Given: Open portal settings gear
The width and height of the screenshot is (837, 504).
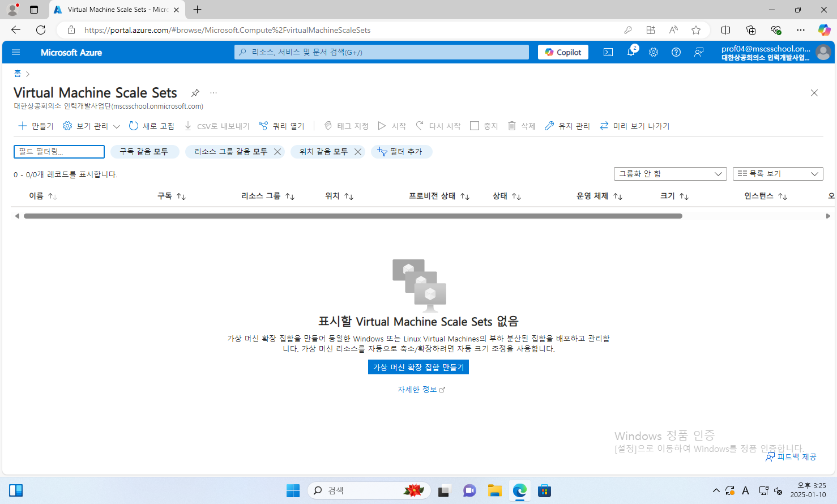Looking at the screenshot, I should click(x=654, y=52).
